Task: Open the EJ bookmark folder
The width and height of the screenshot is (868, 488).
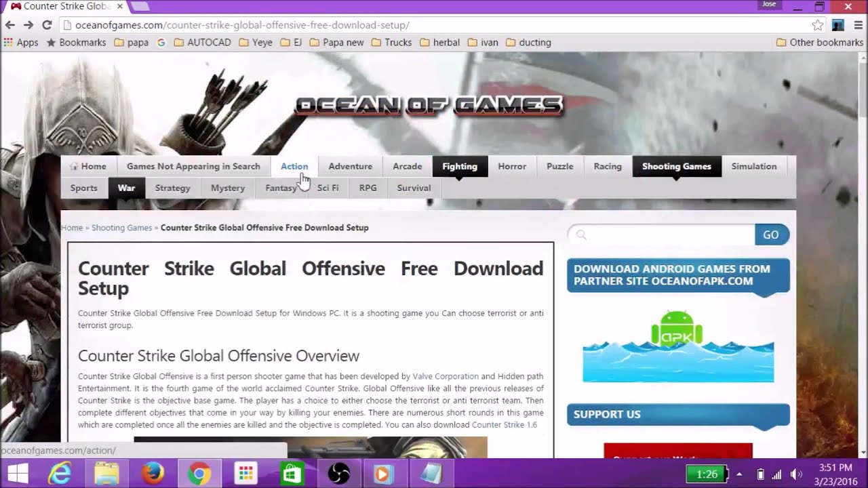Action: click(291, 42)
